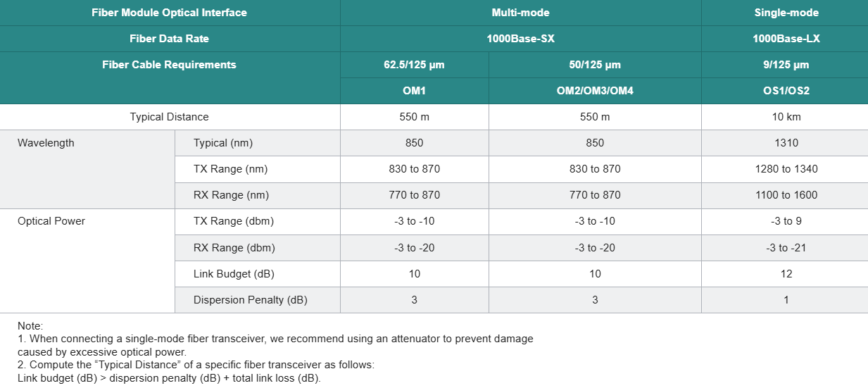Select the Multi-mode column header
868x388 pixels.
click(x=520, y=13)
